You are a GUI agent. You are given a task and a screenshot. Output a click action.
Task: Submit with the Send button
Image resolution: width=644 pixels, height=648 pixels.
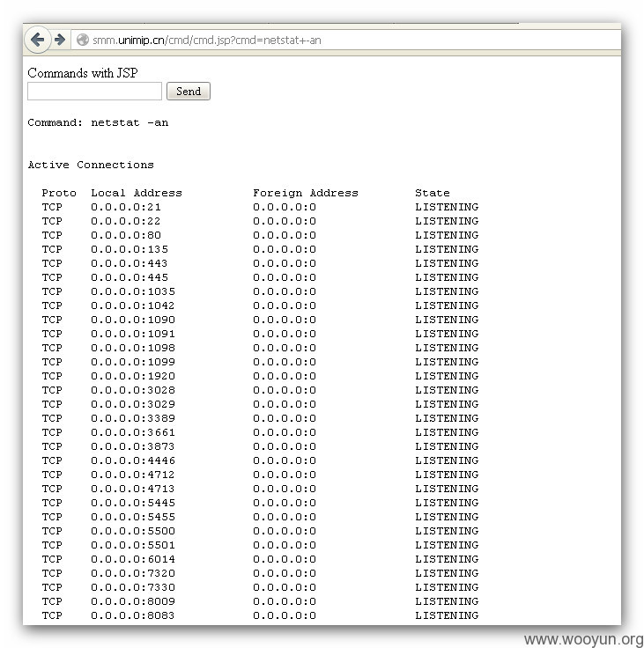coord(189,91)
